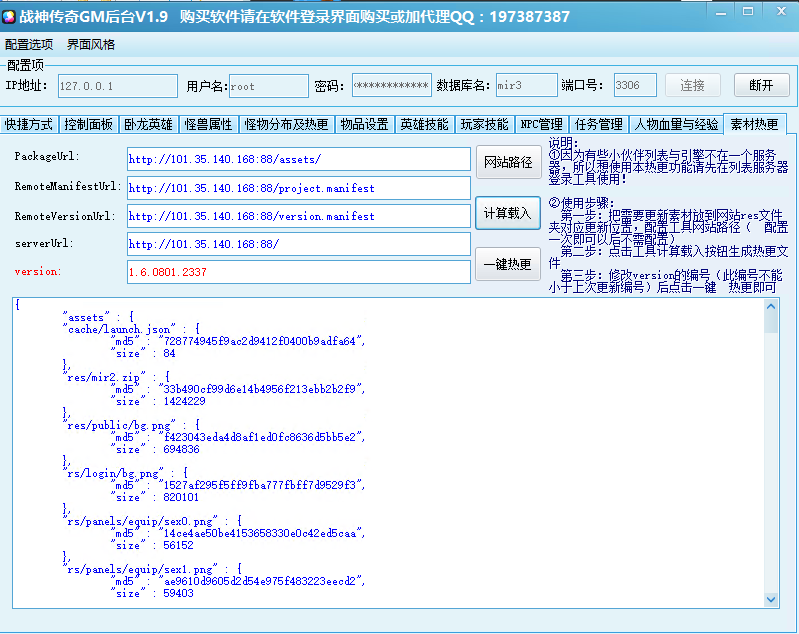Switch to the 怪物分布及热更 tab
This screenshot has width=799, height=634.
click(x=286, y=124)
